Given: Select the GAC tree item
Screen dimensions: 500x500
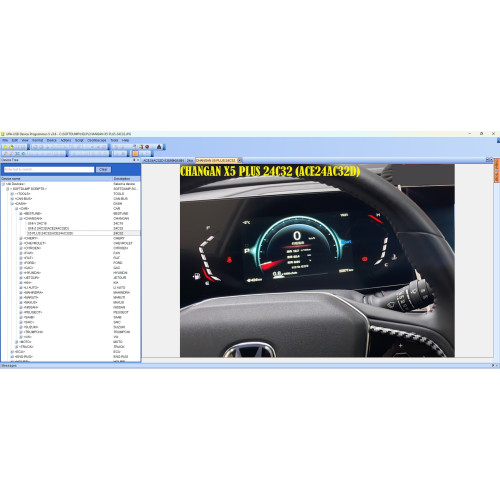Looking at the screenshot, I should 29,268.
